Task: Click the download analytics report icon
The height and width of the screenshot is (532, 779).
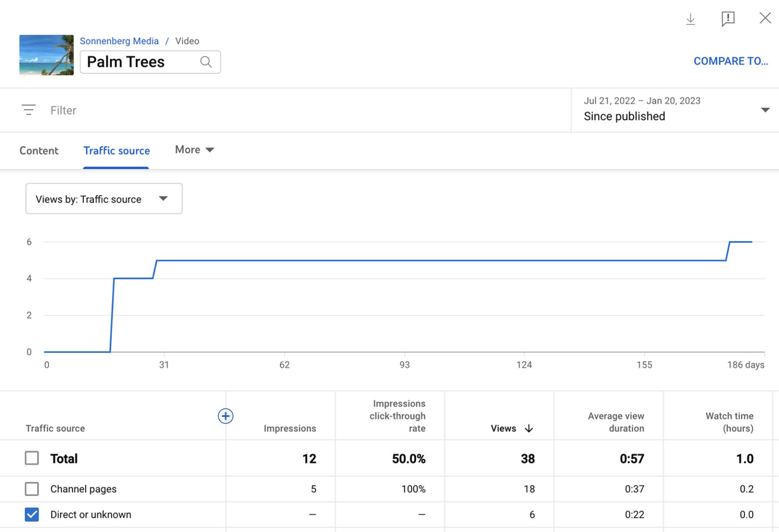Action: [690, 19]
